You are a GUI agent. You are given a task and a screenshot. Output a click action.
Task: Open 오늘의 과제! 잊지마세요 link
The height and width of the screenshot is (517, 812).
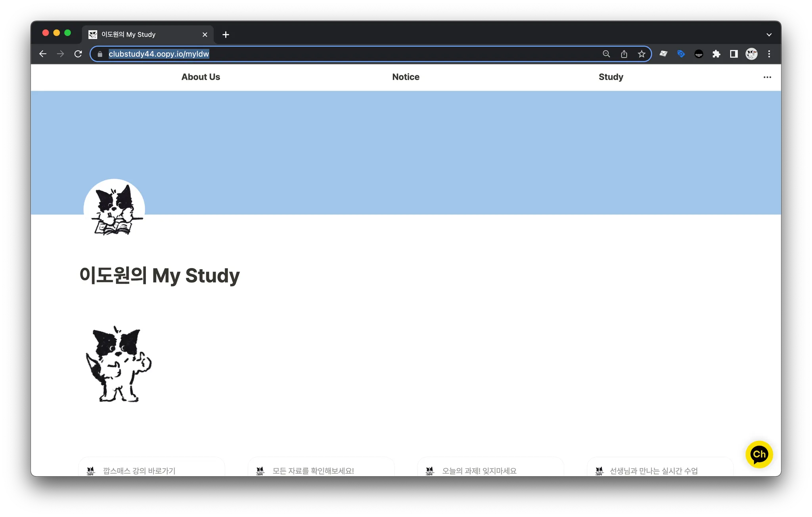tap(479, 471)
